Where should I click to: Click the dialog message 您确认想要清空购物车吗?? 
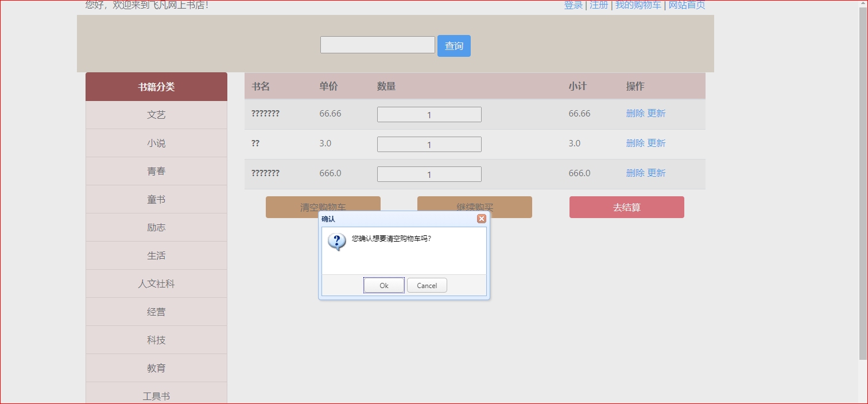(392, 238)
